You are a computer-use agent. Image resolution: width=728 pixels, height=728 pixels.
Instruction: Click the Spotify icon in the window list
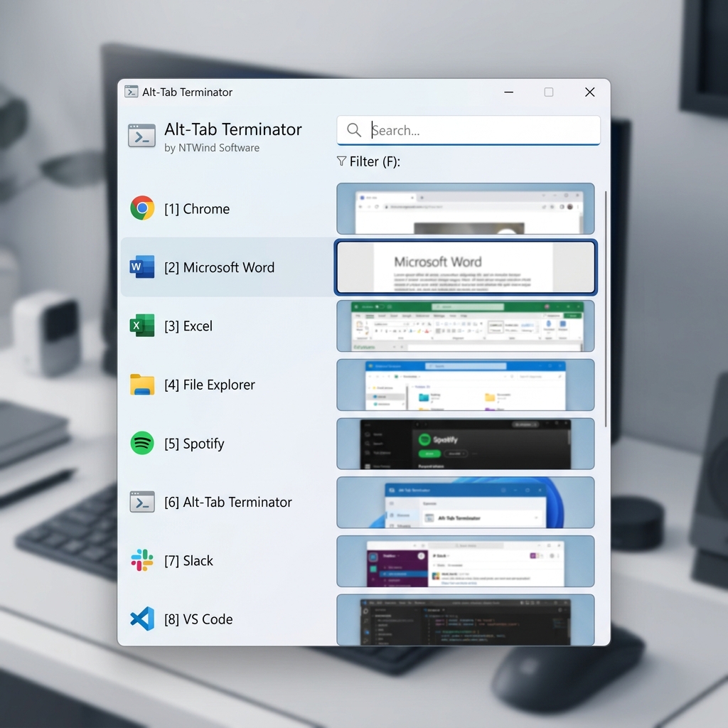[142, 443]
